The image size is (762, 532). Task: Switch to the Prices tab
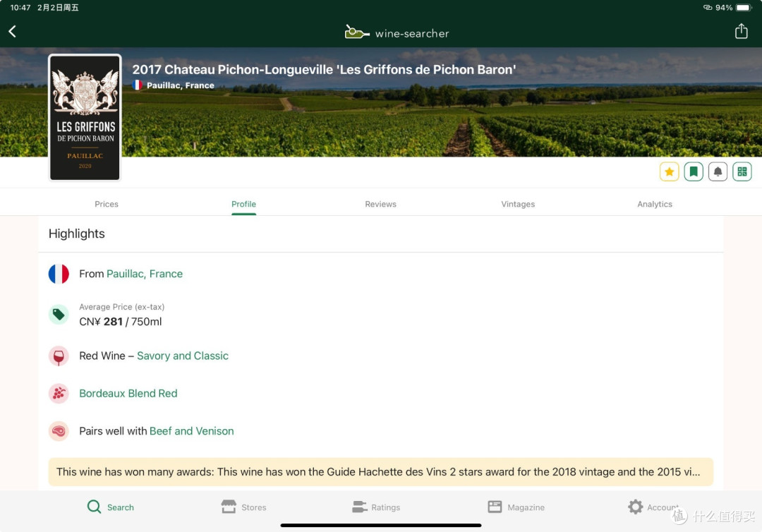click(x=107, y=204)
